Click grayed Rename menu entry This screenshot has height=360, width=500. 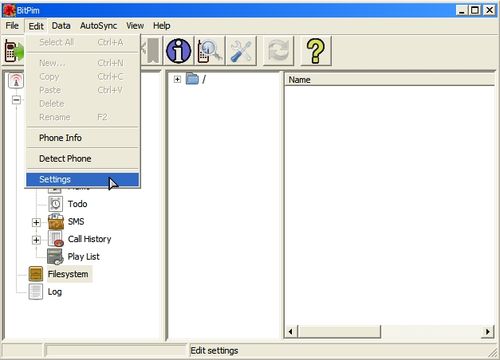point(83,117)
